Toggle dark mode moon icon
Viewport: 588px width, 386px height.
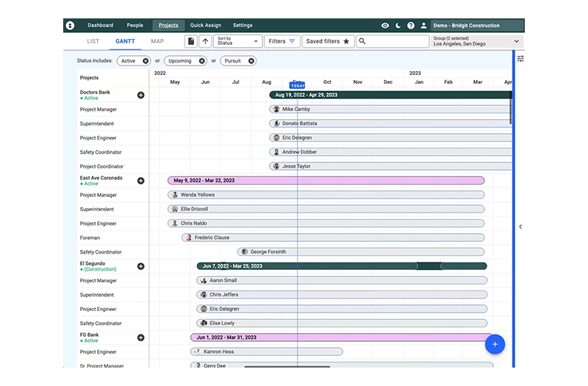pyautogui.click(x=398, y=26)
